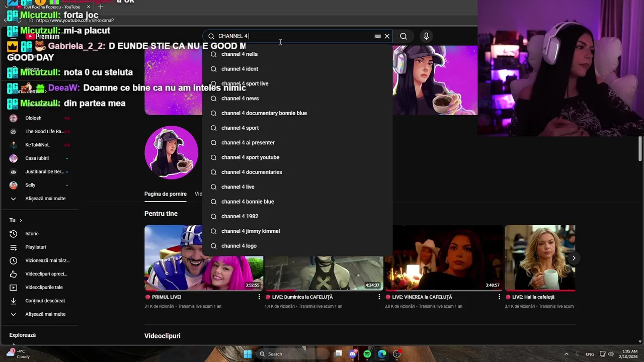
Task: Expand subscriptions with Afișează mai multe below Selly
Action: pos(39,199)
